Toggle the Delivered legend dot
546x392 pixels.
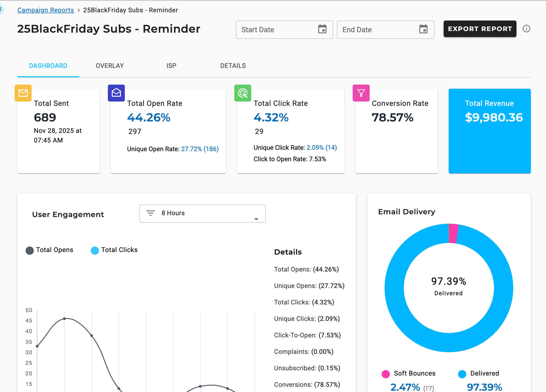[x=462, y=374]
